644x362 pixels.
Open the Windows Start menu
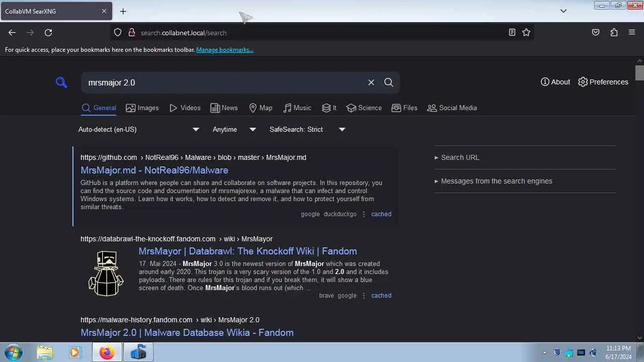13,352
